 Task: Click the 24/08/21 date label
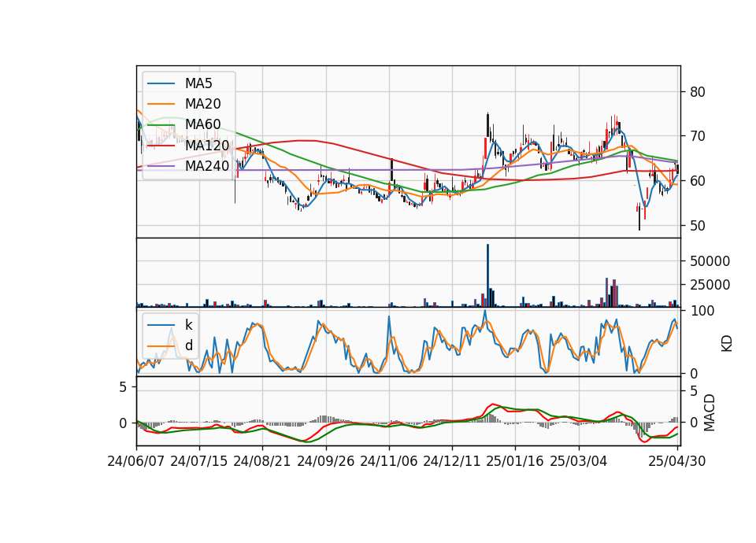pyautogui.click(x=262, y=461)
